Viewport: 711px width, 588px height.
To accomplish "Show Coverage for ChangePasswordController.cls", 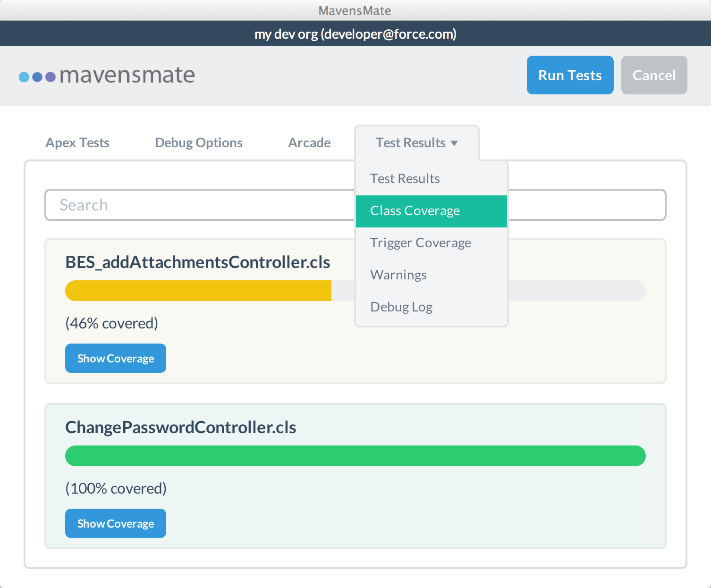I will (x=116, y=523).
